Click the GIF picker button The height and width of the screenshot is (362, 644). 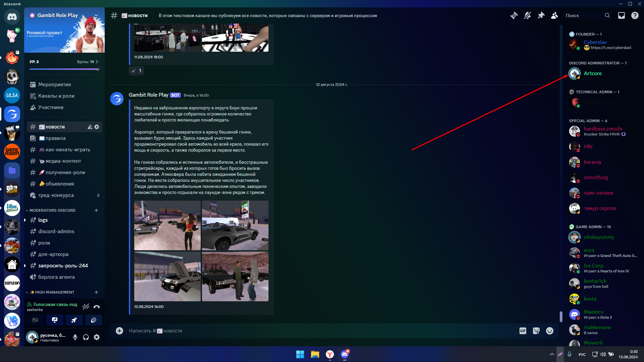point(523,331)
